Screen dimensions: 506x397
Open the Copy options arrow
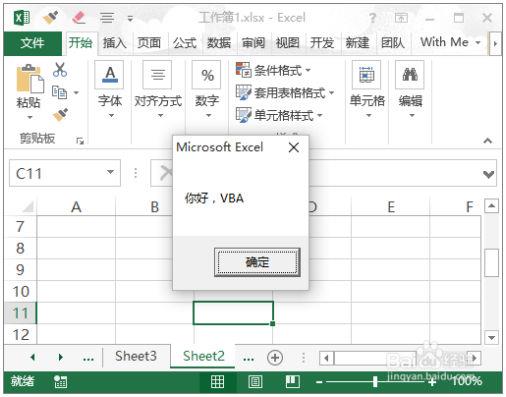tap(76, 93)
